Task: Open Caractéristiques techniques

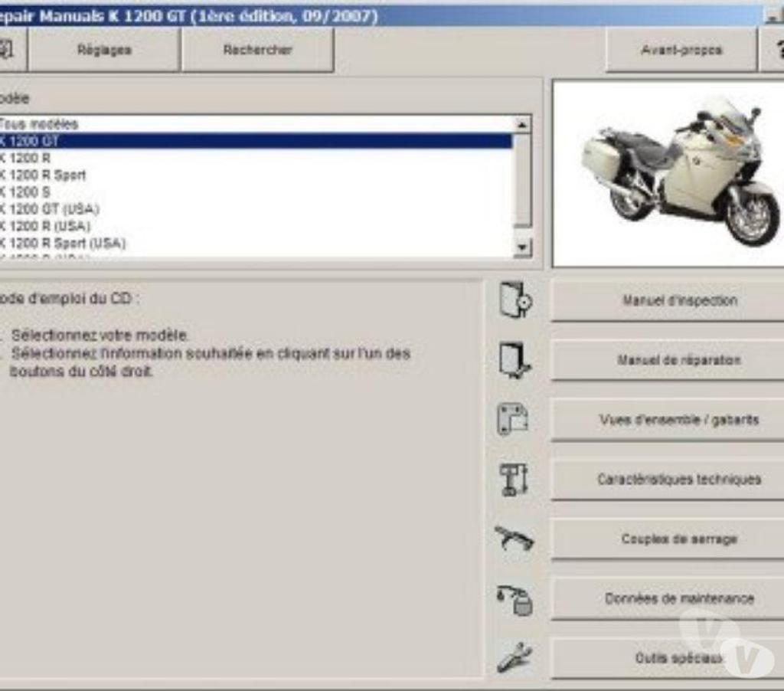Action: click(x=668, y=479)
